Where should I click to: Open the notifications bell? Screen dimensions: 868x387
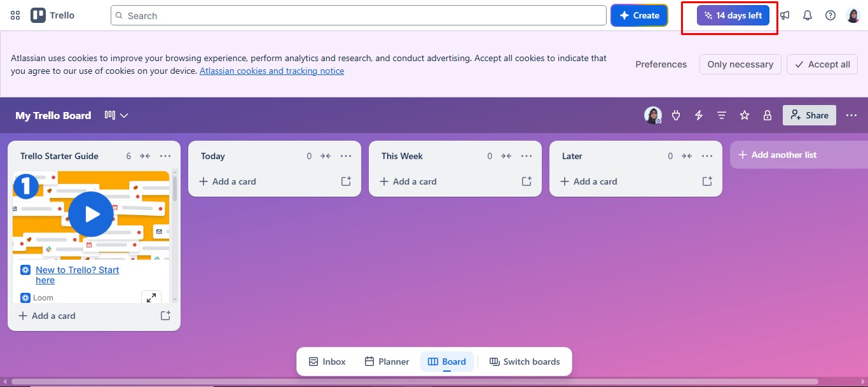[808, 15]
